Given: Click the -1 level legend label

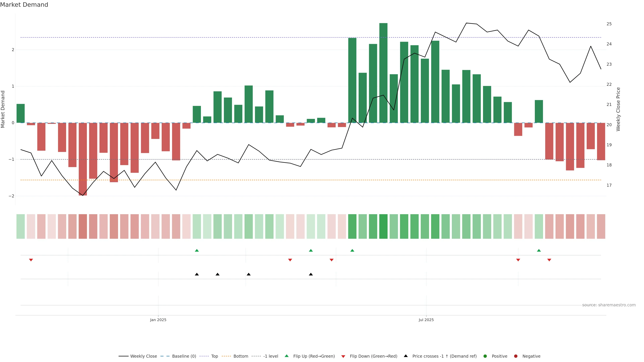Looking at the screenshot, I should pos(271,356).
